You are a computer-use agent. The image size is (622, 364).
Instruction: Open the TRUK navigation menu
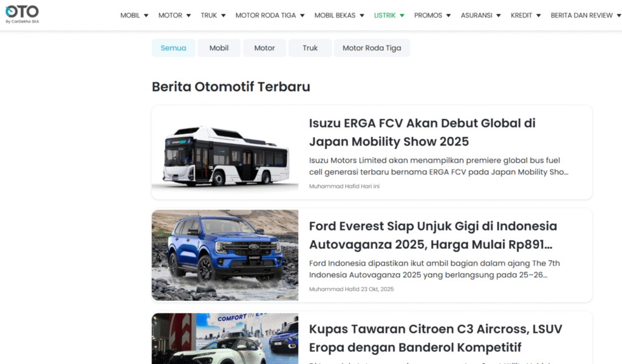[213, 15]
